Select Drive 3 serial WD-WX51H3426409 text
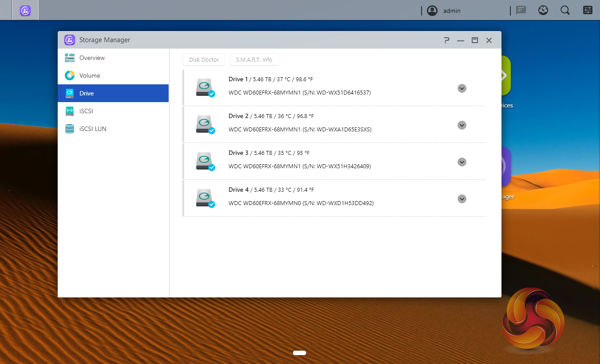Viewport: 600px width, 364px height. click(x=337, y=166)
